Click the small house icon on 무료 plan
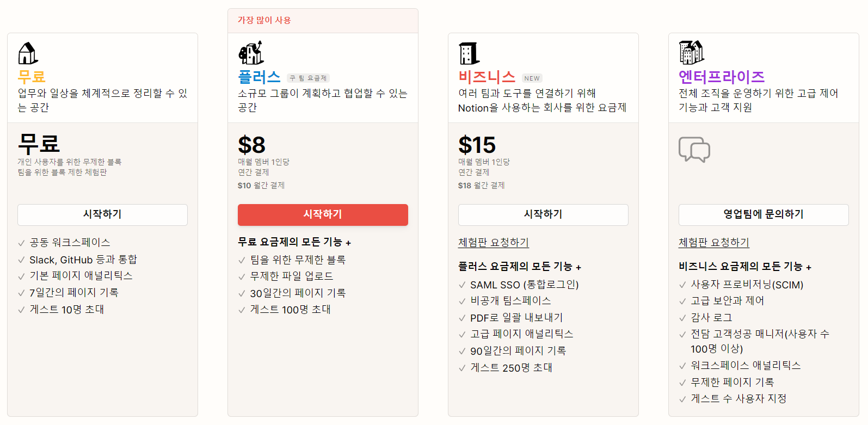This screenshot has width=868, height=425. pos(28,53)
